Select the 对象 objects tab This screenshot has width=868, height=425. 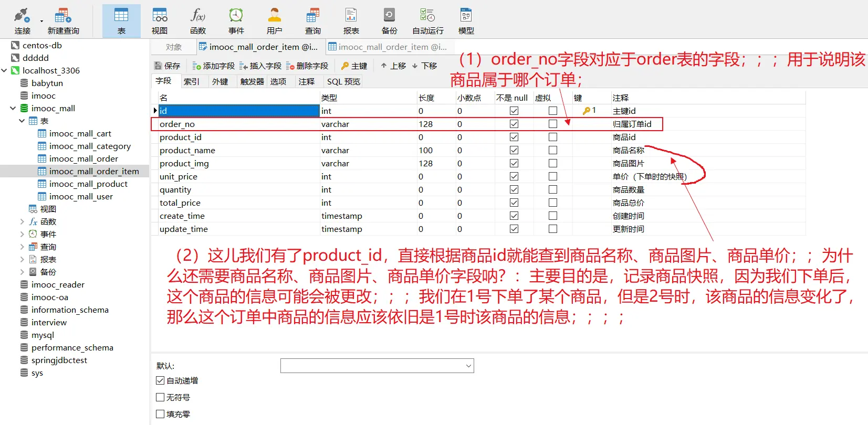174,47
